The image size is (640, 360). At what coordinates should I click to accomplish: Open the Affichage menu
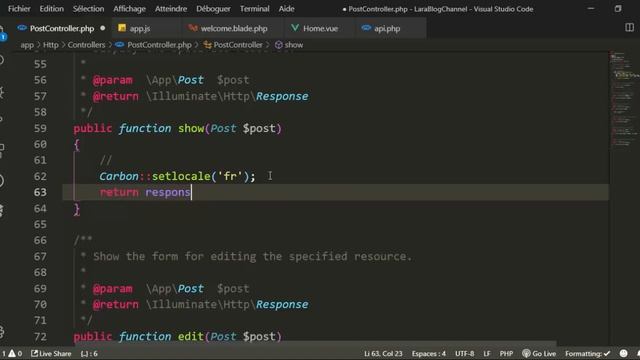pos(129,9)
